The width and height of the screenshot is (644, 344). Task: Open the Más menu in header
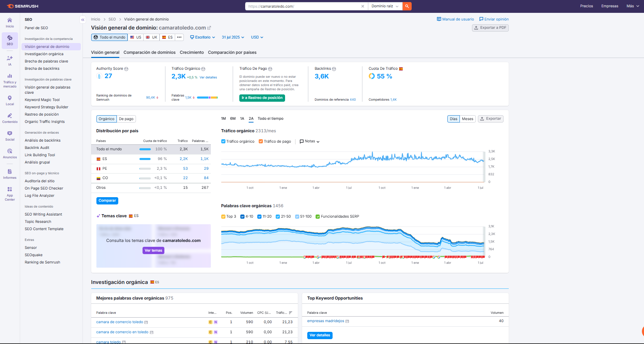[633, 6]
